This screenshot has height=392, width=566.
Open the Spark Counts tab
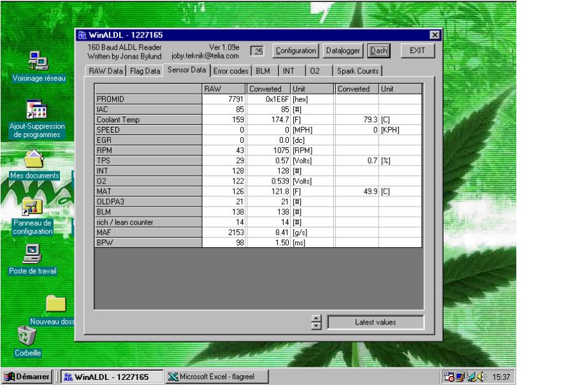pyautogui.click(x=358, y=71)
